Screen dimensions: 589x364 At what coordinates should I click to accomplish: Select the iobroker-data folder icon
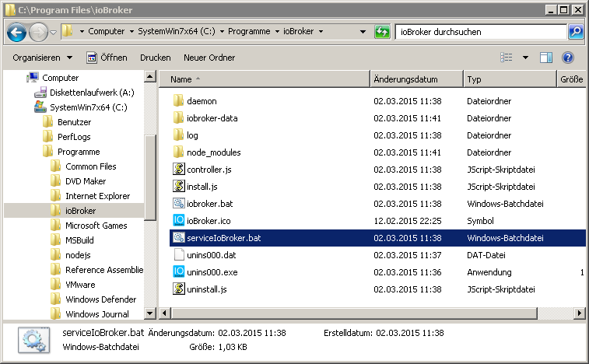tap(179, 118)
